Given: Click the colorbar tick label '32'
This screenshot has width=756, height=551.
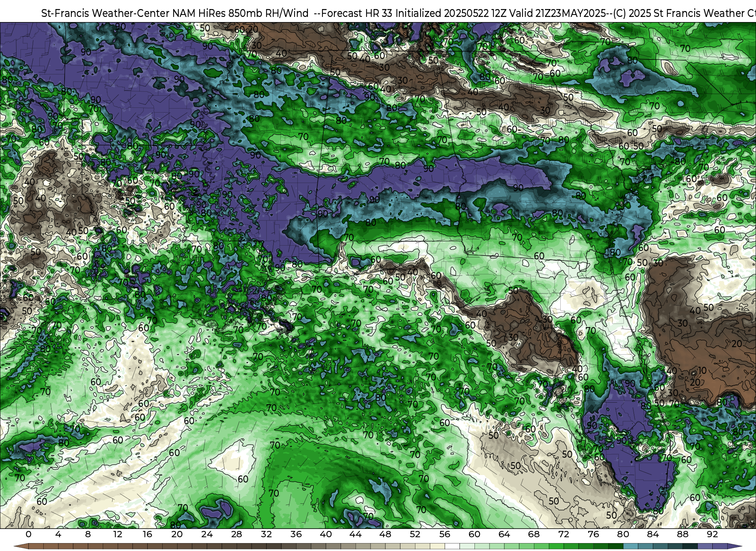Looking at the screenshot, I should pos(267,534).
